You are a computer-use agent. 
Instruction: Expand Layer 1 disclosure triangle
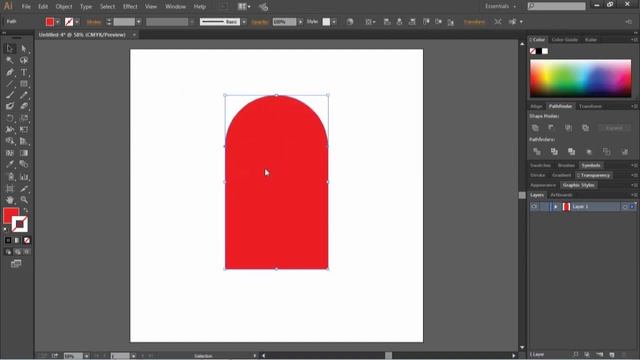coord(556,207)
